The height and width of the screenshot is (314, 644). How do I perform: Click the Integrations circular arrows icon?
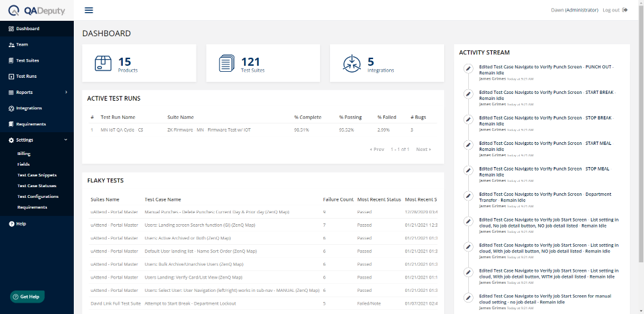[351, 64]
